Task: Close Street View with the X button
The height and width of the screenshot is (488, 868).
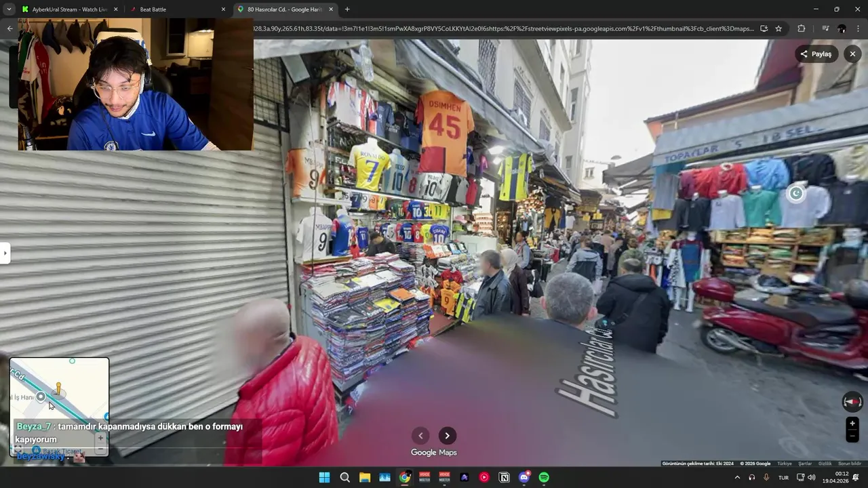Action: pos(852,54)
